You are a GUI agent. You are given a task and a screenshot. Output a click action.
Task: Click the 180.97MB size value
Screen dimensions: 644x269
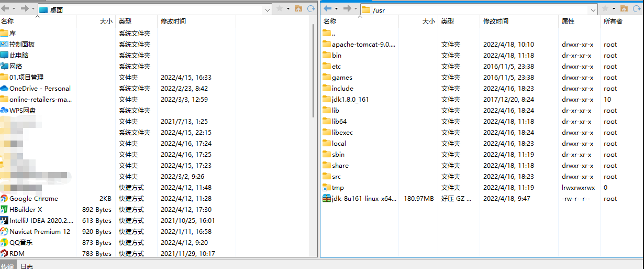(419, 198)
